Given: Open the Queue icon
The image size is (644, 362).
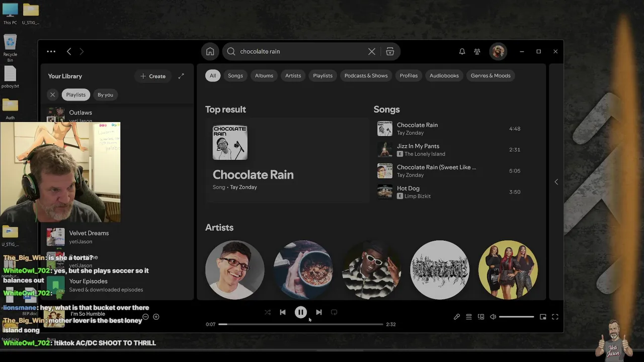Looking at the screenshot, I should click(469, 317).
